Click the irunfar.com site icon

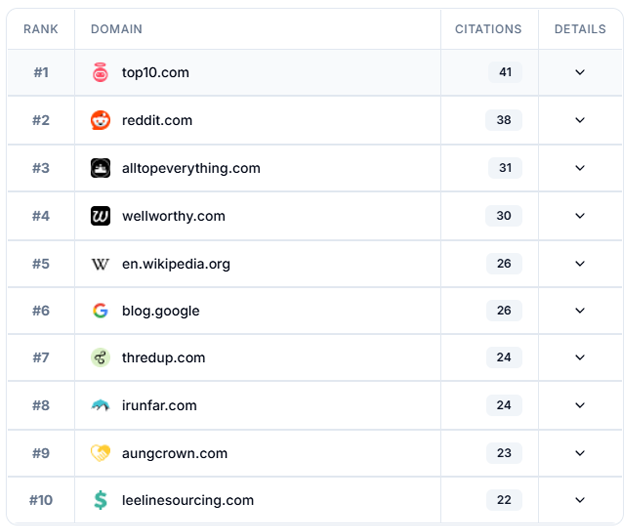click(100, 405)
